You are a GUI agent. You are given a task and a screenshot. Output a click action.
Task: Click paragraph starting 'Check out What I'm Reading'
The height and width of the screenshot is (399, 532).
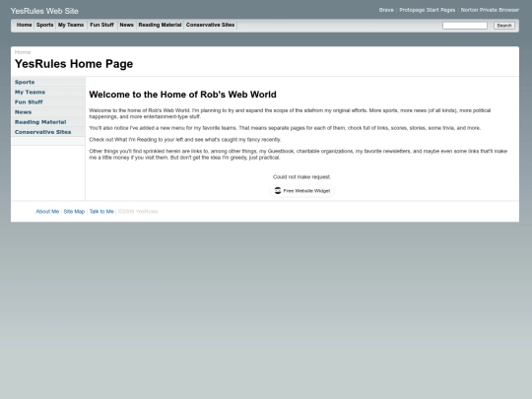coord(185,140)
